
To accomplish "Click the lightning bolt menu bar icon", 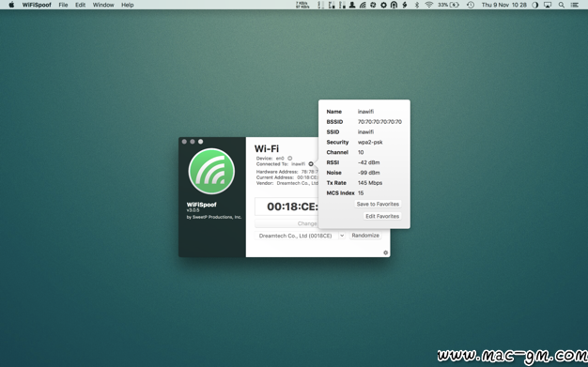I will [405, 5].
